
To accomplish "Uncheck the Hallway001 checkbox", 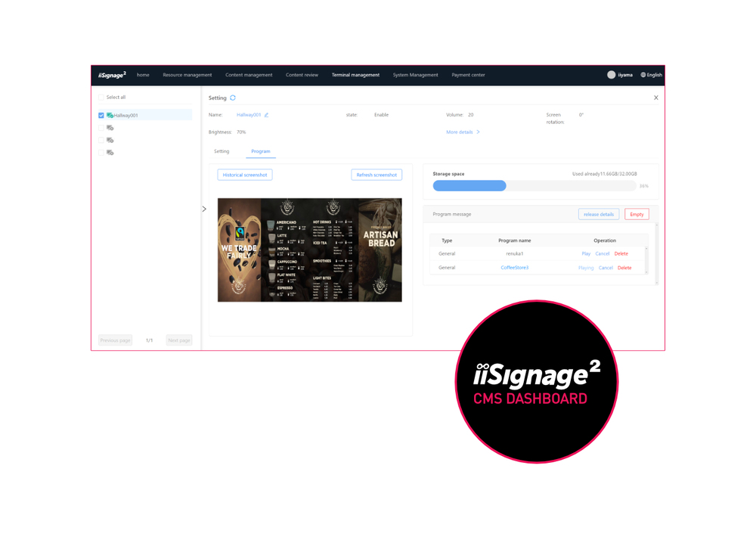I will pos(101,115).
